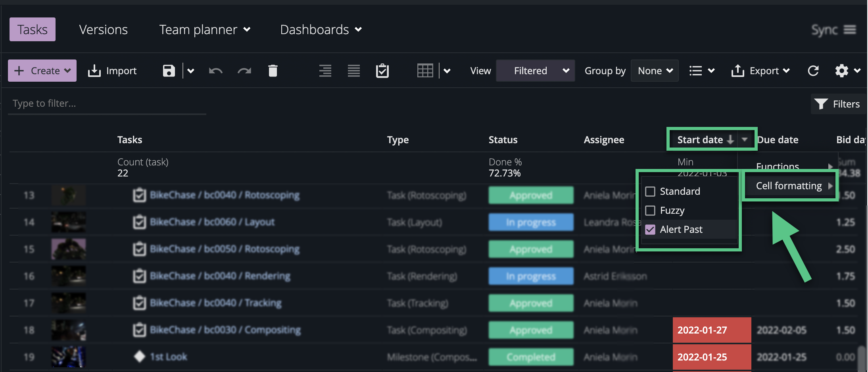Image resolution: width=868 pixels, height=372 pixels.
Task: Click the Cell formatting submenu entry
Action: (790, 185)
